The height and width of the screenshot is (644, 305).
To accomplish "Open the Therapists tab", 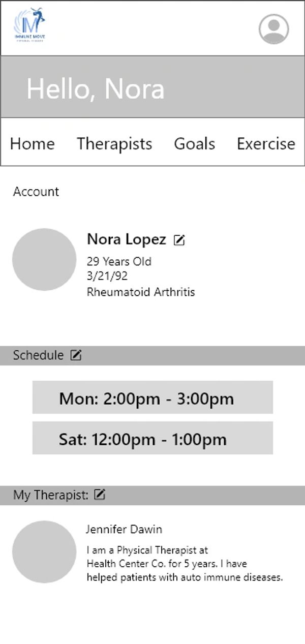I will pos(114,144).
